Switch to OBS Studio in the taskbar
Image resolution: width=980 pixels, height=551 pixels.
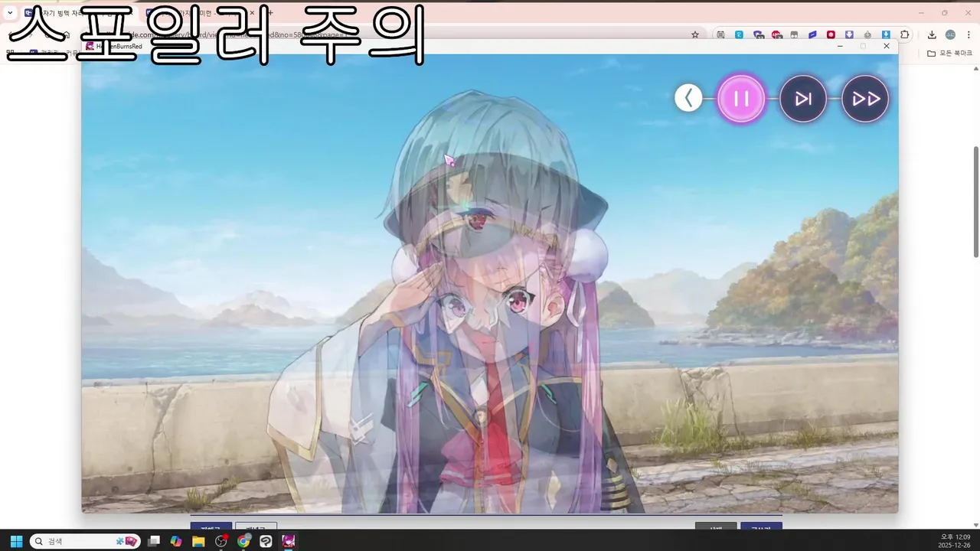[x=221, y=541]
